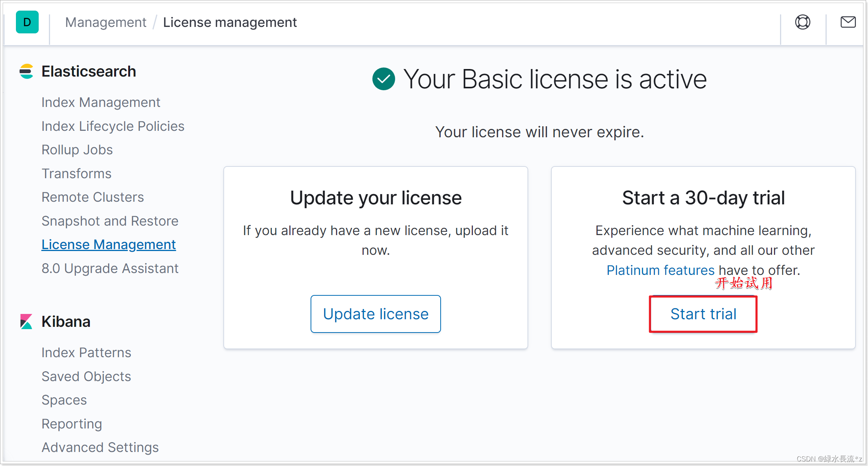The image size is (868, 466).
Task: Click License management breadcrumb text
Action: point(230,22)
